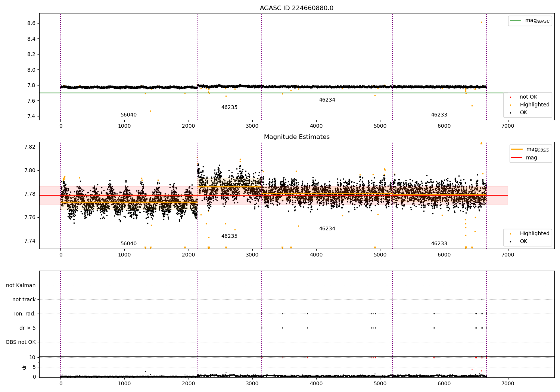Click the orange line sample beside mag OBSID
The image size is (560, 392).
[517, 149]
